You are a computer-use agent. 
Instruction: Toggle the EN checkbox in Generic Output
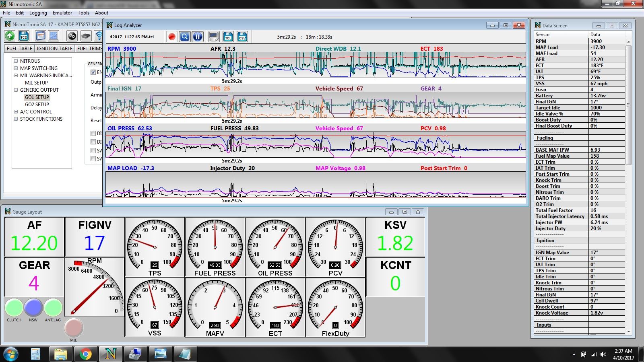pos(93,72)
